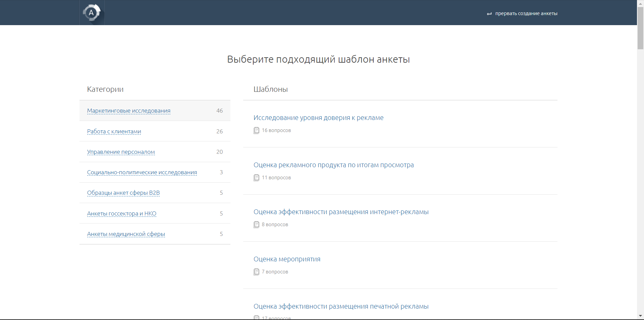Click the count 26 in Работа с клиентами row
Screen dimensions: 644x320
pos(219,131)
